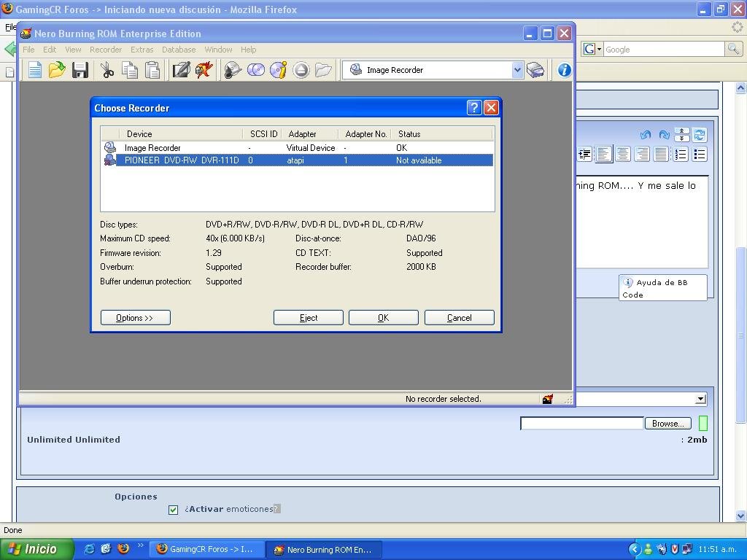Open the Edit menu in Nero
747x560 pixels.
pos(50,50)
